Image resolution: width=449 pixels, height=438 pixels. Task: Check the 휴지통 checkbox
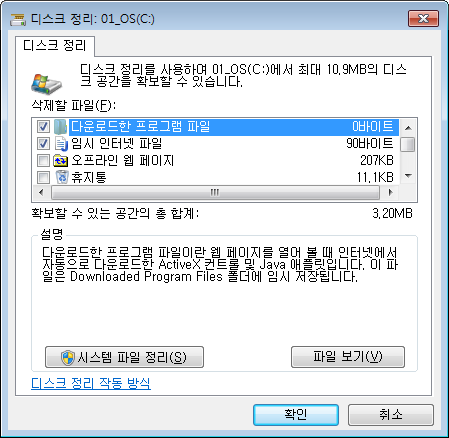pyautogui.click(x=43, y=177)
